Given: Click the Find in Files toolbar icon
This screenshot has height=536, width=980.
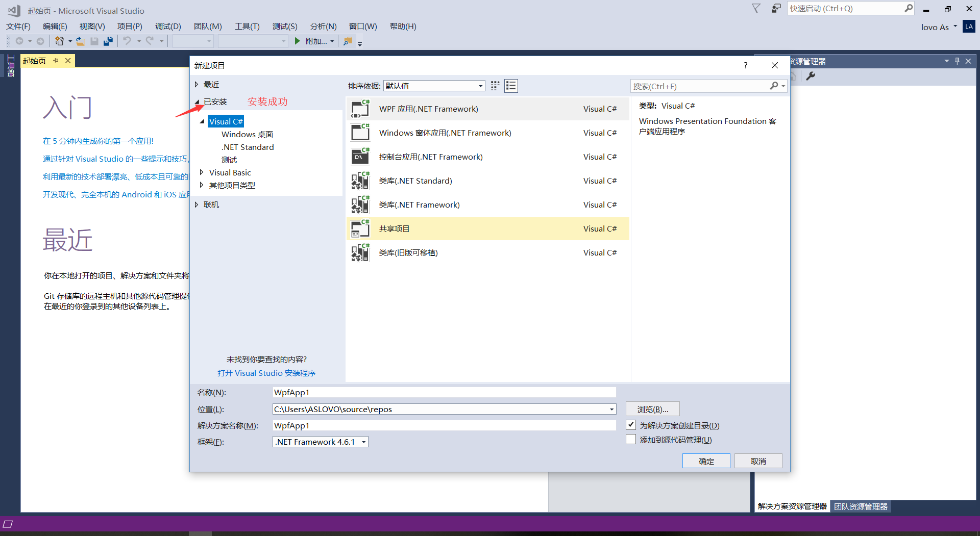Looking at the screenshot, I should click(x=348, y=41).
